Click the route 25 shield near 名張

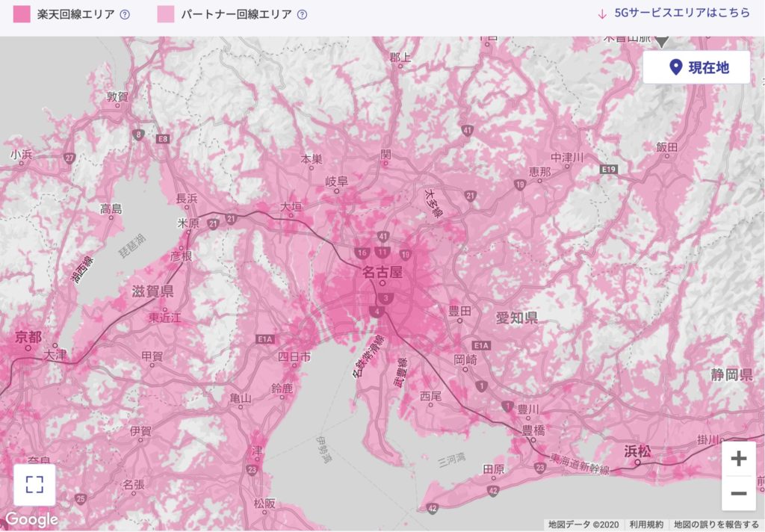pos(81,499)
